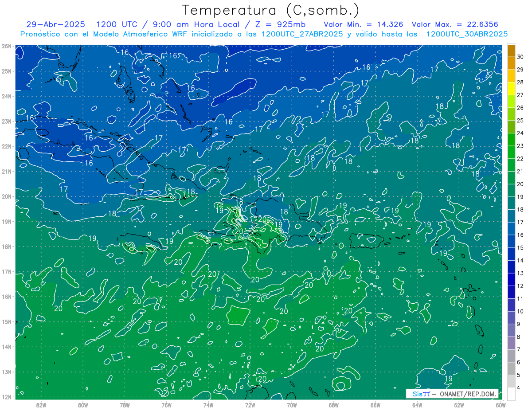Click the color scale label 15
This screenshot has width=532, height=411.
click(x=520, y=247)
